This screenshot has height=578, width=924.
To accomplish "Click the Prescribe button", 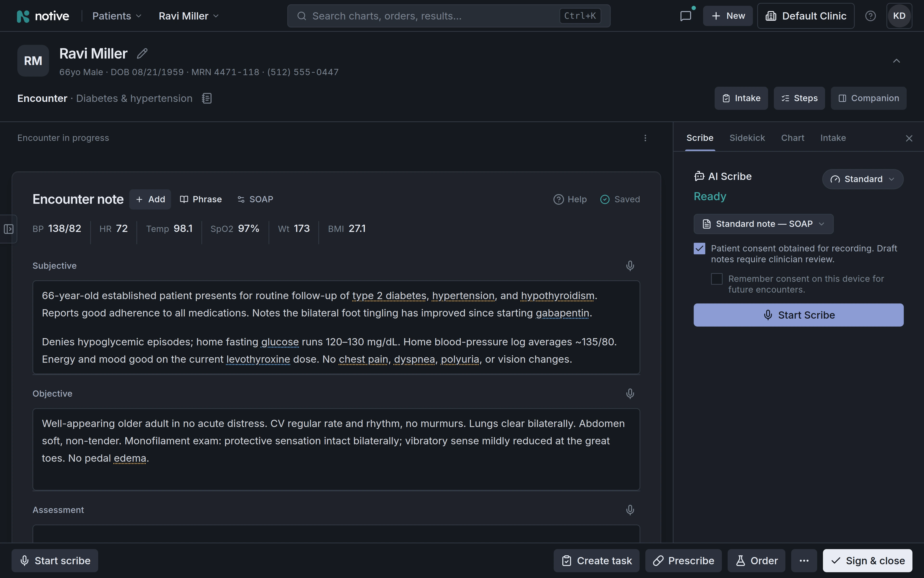I will [x=683, y=561].
